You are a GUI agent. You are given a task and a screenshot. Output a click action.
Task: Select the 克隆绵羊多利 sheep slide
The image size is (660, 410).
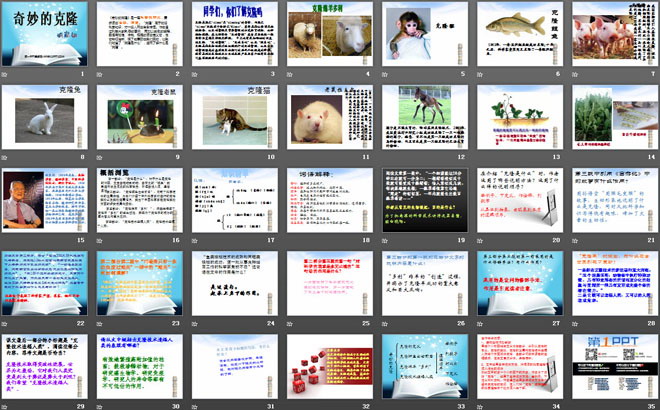click(330, 34)
